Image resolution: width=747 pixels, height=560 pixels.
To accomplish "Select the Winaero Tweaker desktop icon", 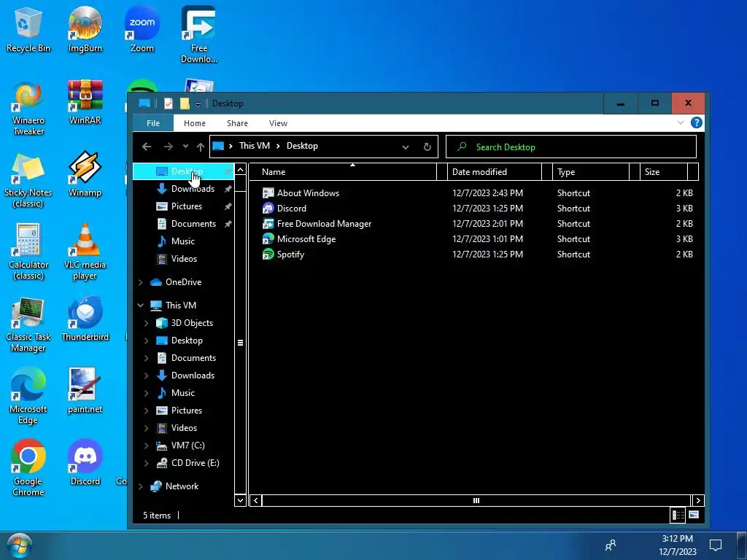I will 28,108.
